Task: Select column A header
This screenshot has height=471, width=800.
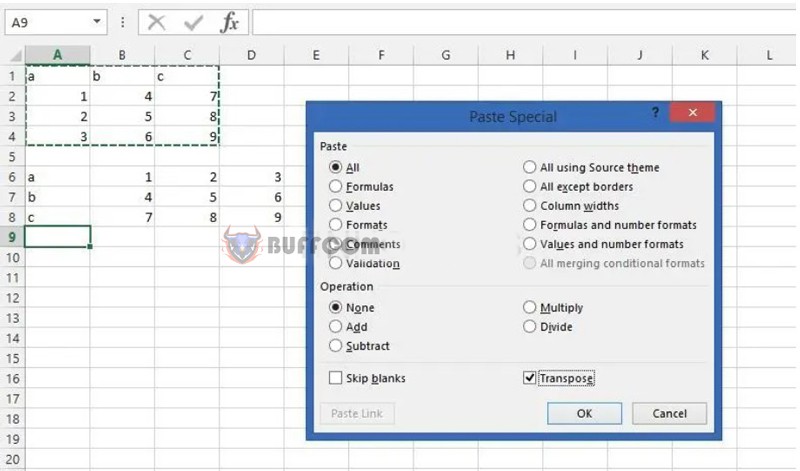Action: click(58, 55)
